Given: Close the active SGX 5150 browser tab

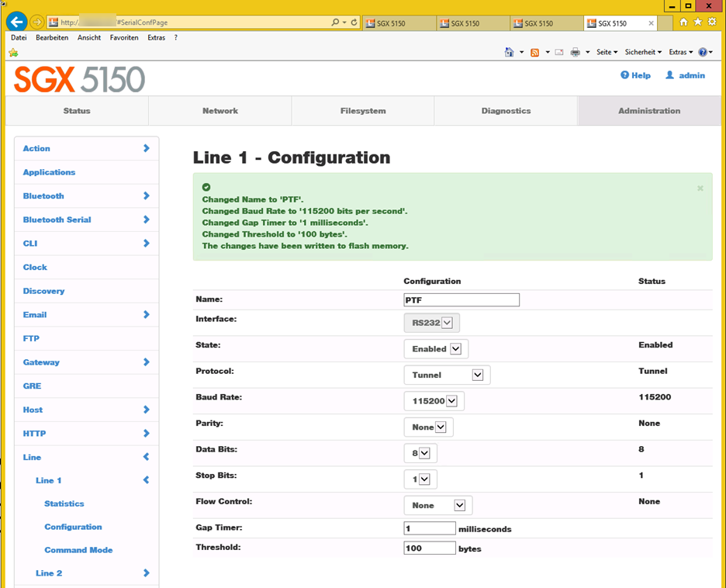Looking at the screenshot, I should [x=651, y=23].
